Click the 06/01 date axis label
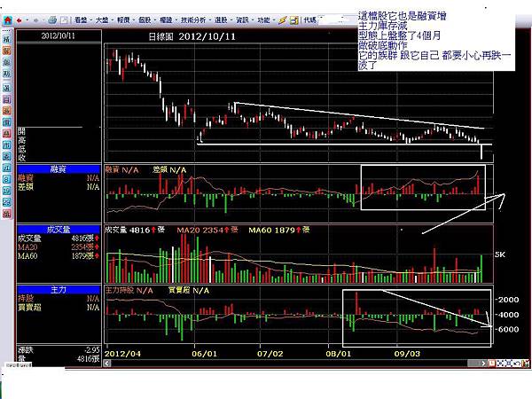 pos(204,354)
